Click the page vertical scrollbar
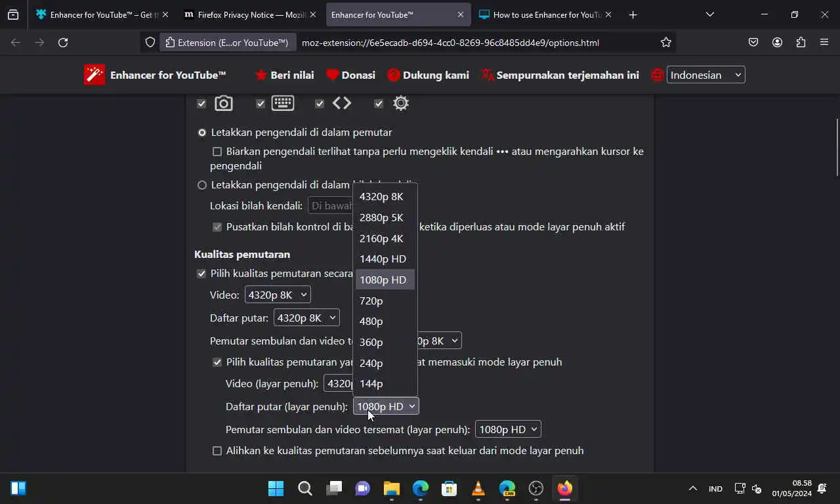Screen dimensions: 840x504 coord(837,147)
